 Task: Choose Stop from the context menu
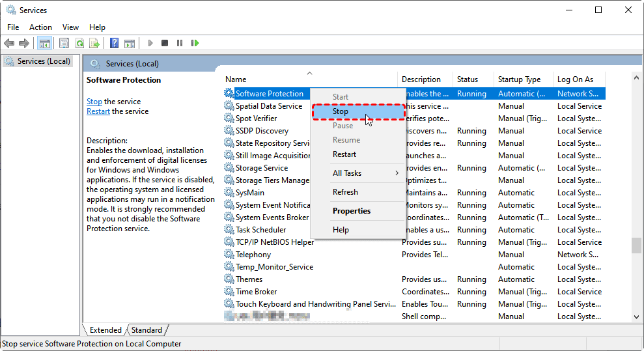coord(341,111)
